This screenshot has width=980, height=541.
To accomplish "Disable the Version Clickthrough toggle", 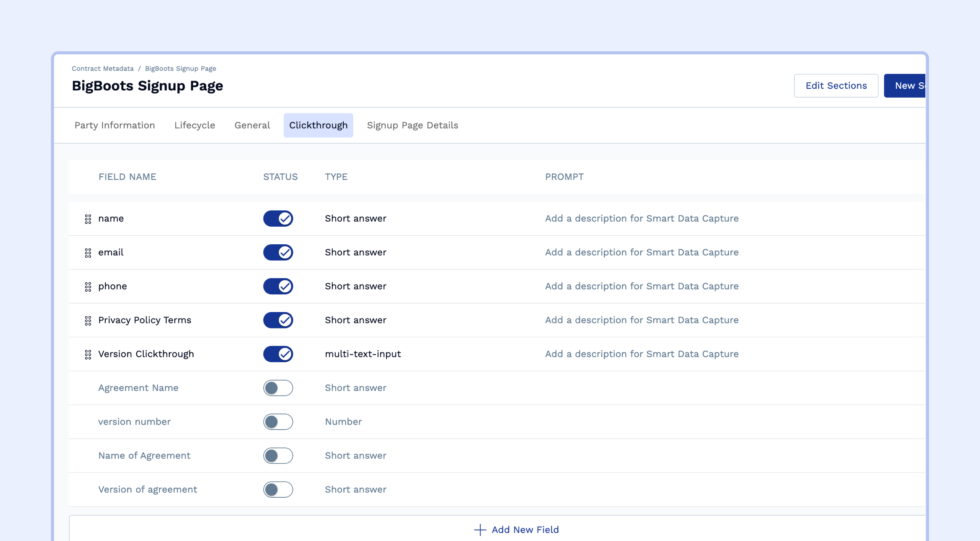I will pyautogui.click(x=278, y=354).
